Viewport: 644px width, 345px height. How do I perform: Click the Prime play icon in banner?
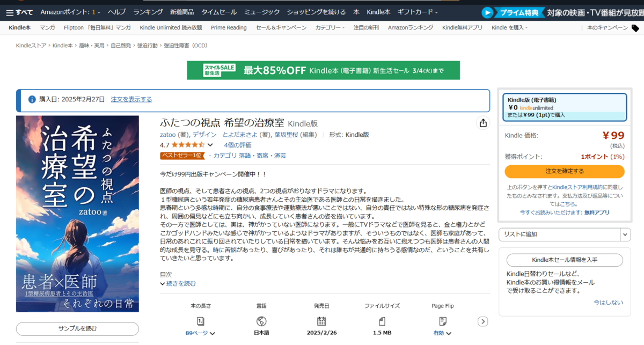487,12
